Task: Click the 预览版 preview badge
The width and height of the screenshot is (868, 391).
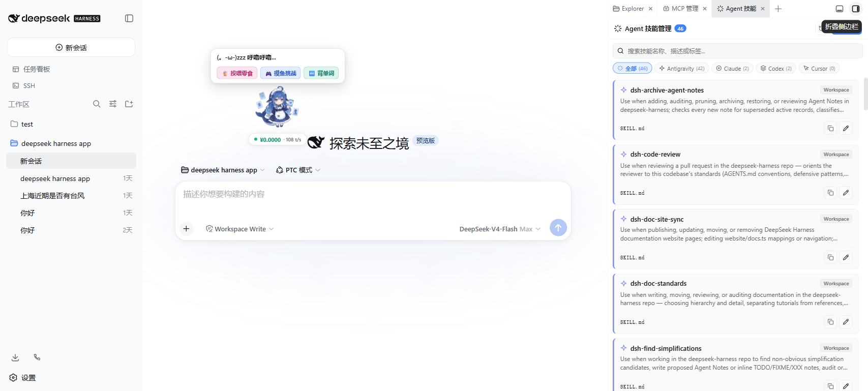Action: pyautogui.click(x=426, y=141)
